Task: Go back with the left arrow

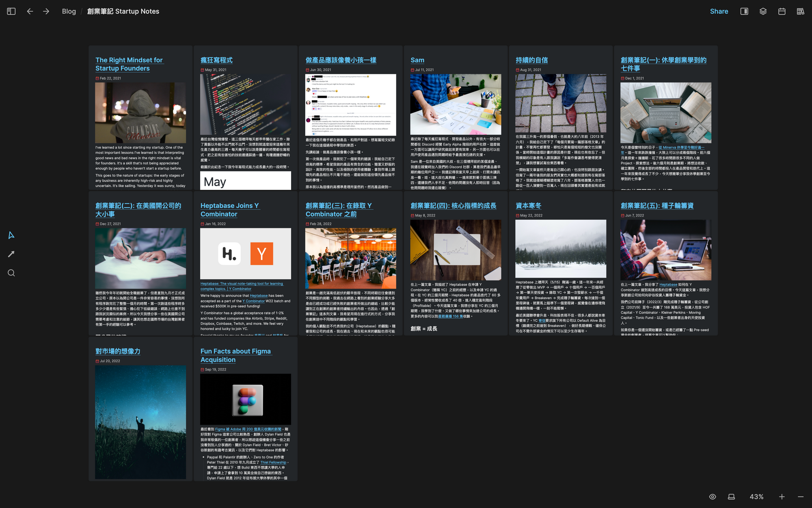Action: [x=30, y=11]
